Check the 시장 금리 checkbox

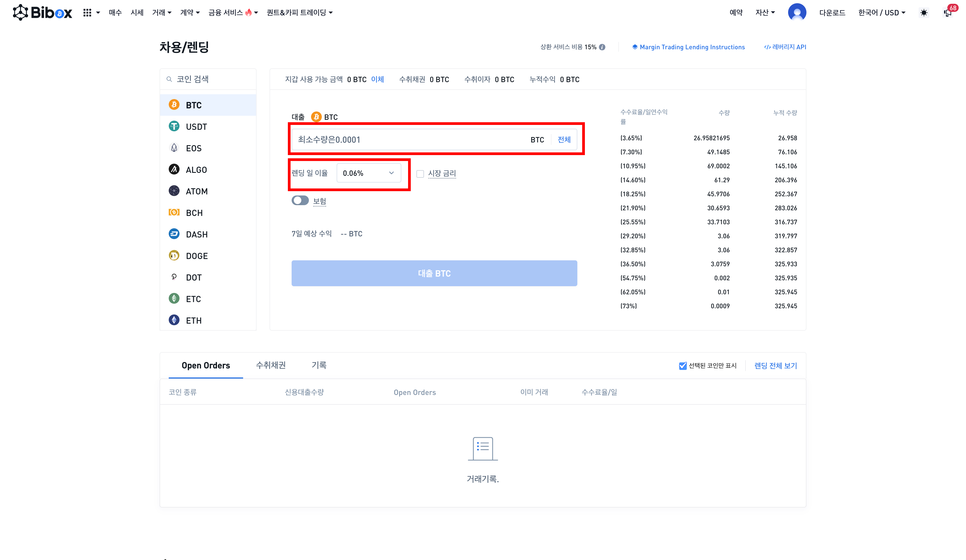(x=420, y=173)
